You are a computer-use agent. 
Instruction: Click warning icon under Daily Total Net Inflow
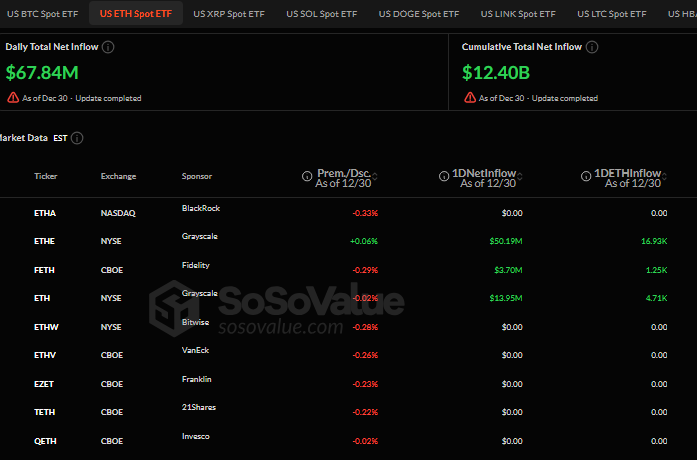[13, 98]
